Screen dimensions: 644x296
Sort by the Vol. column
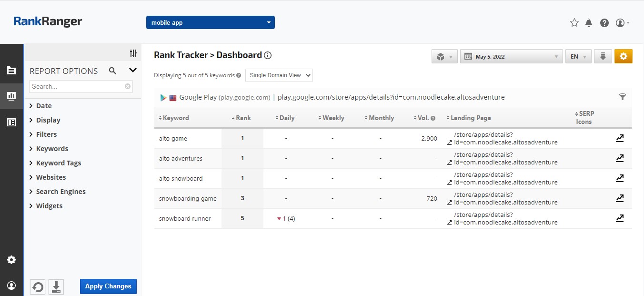point(421,118)
